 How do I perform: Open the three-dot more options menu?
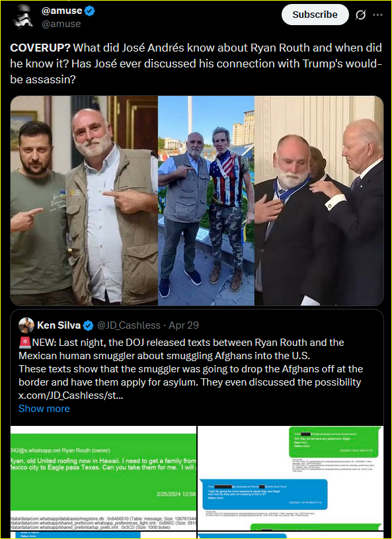tap(377, 15)
